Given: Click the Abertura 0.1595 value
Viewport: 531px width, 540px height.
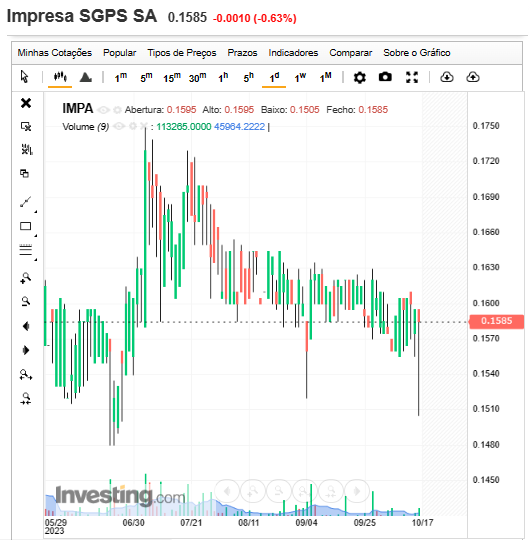Looking at the screenshot, I should (181, 110).
